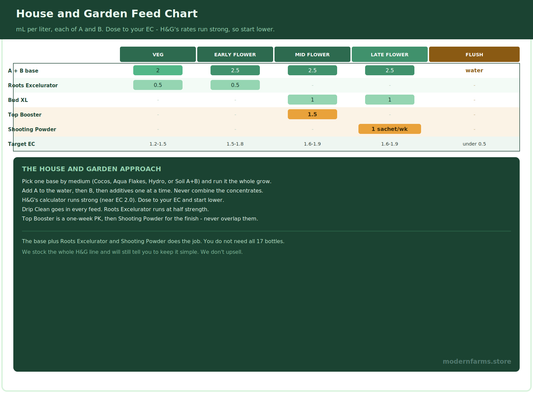Click 'You do not need all 17 bottles' line
This screenshot has width=533, height=393.
153,241
